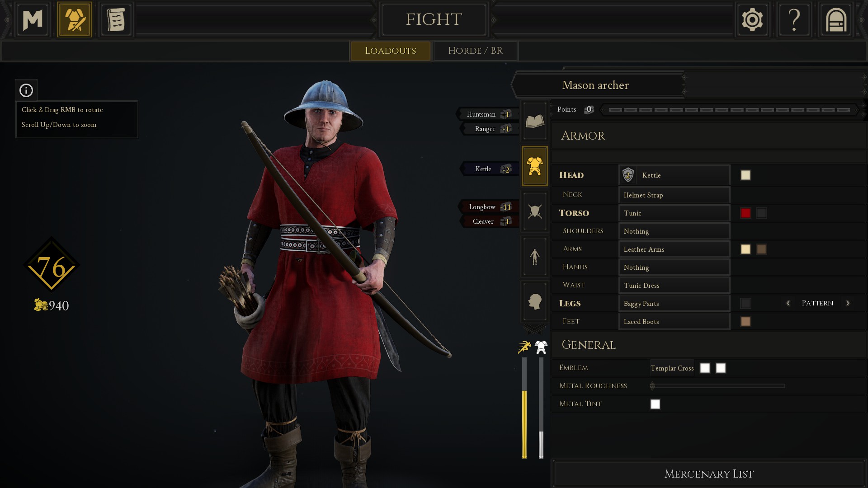Screen dimensions: 868x488
Task: Switch to the Loadouts tab
Action: click(390, 51)
